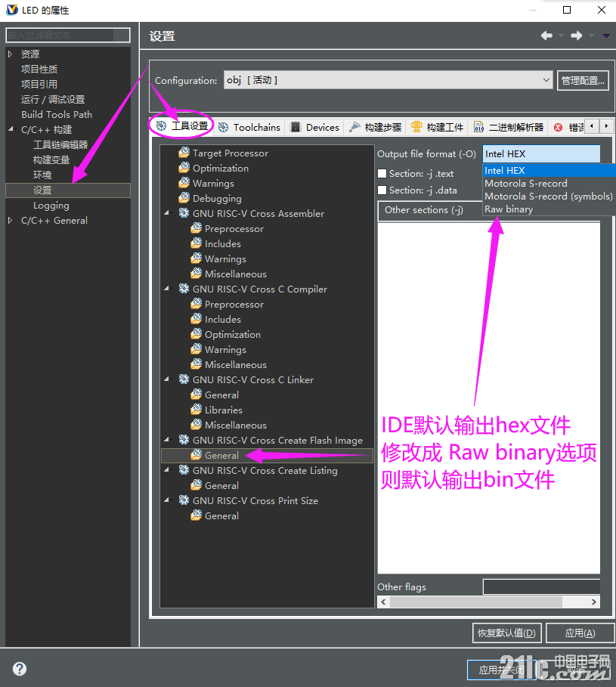The width and height of the screenshot is (616, 687).
Task: Click the GNU RISC-V Cross C Linker icon
Action: [184, 379]
